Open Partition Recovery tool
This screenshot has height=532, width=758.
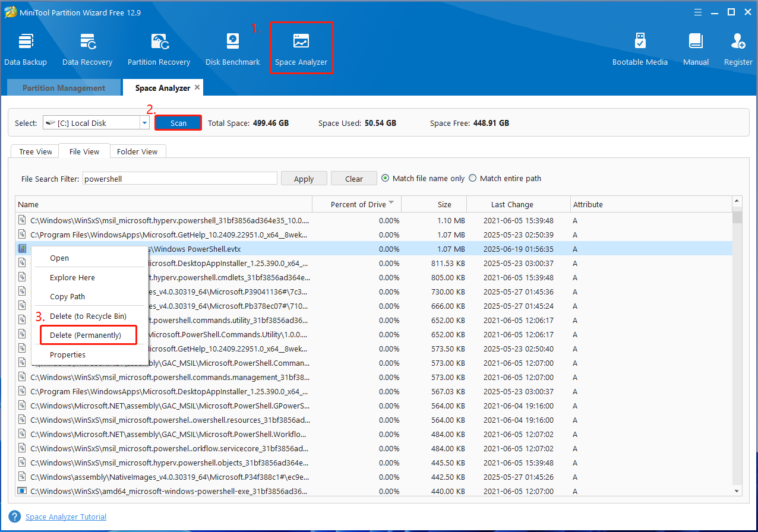(159, 49)
